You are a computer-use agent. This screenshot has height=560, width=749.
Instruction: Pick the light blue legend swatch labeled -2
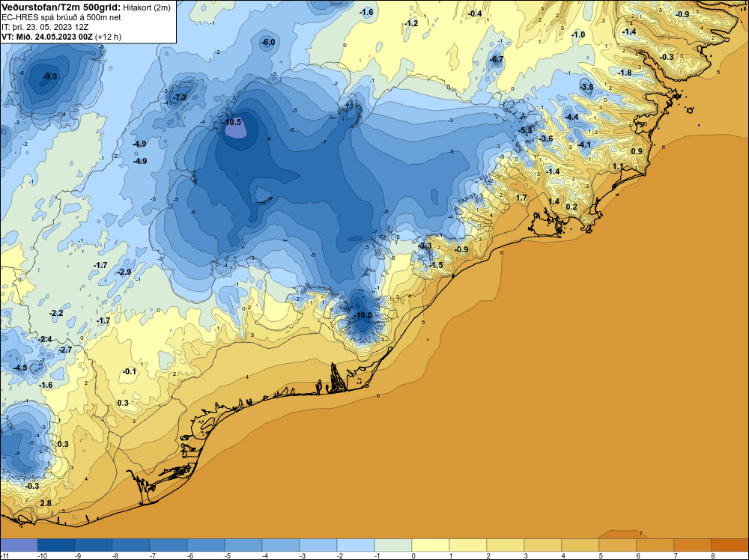point(355,545)
